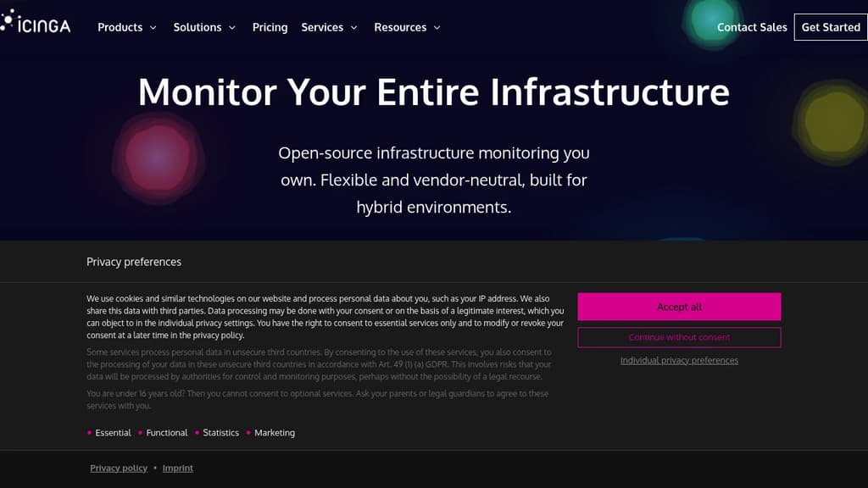Choose Continue without consent

click(x=678, y=336)
